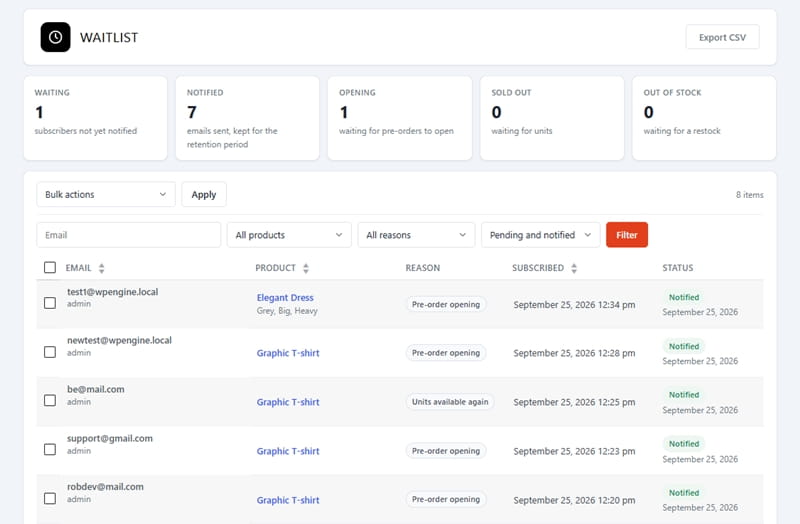Screen dimensions: 800x524
Task: Open Graphic T-shirt link for support@gmail.com
Action: coord(288,451)
